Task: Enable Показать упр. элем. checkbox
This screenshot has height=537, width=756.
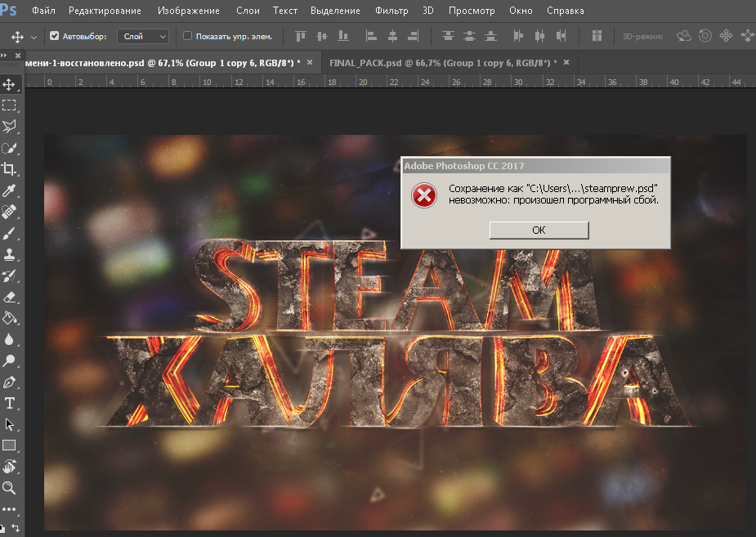Action: point(187,36)
